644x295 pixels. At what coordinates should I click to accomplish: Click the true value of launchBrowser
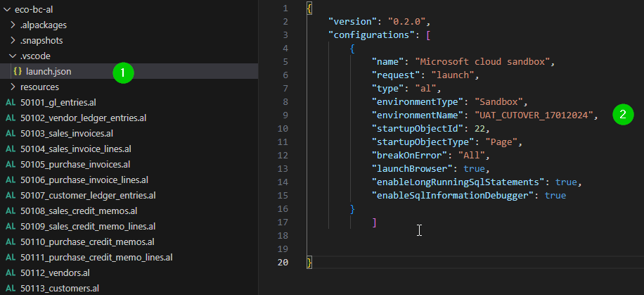click(475, 169)
